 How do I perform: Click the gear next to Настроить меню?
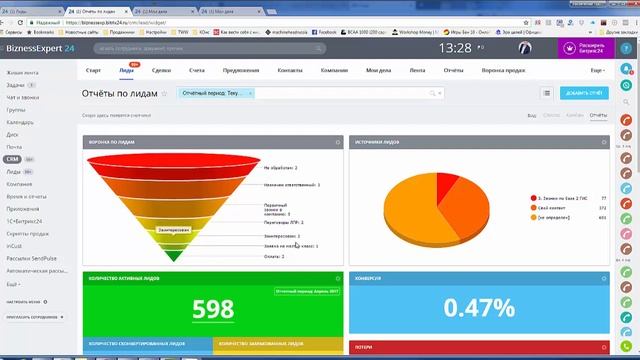click(45, 302)
